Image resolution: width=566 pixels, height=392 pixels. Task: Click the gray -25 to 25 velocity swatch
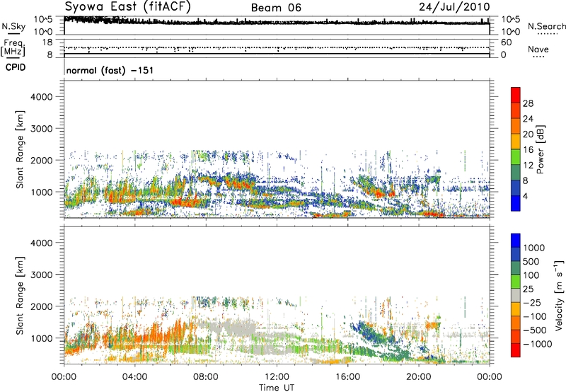pyautogui.click(x=516, y=295)
